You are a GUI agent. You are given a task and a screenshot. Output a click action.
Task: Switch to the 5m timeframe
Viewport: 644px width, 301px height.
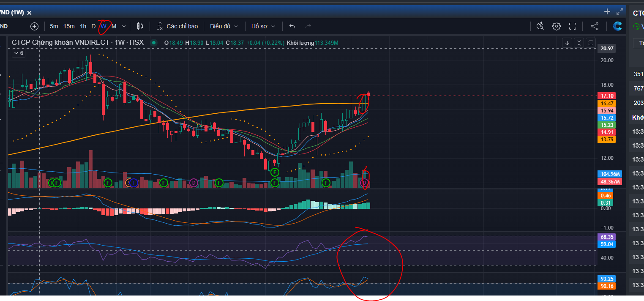54,26
